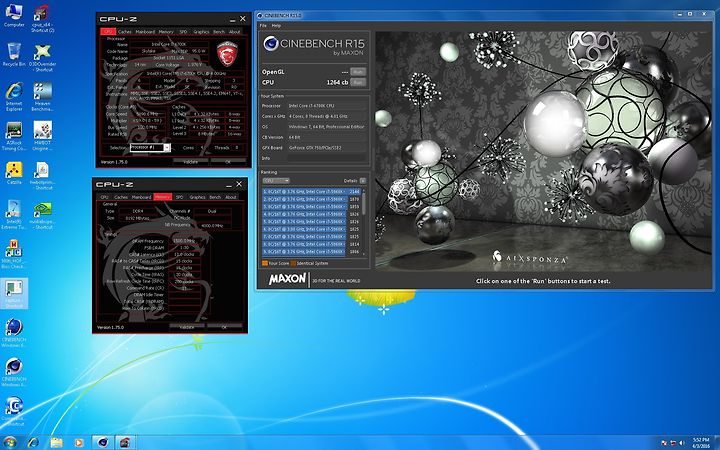Open the hwbotprime shortcut desktop icon

pyautogui.click(x=42, y=176)
